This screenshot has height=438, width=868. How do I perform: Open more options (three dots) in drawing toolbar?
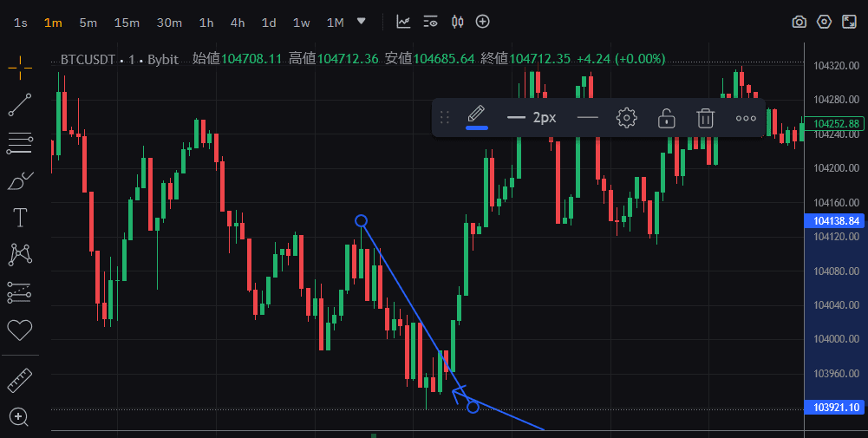pyautogui.click(x=746, y=118)
